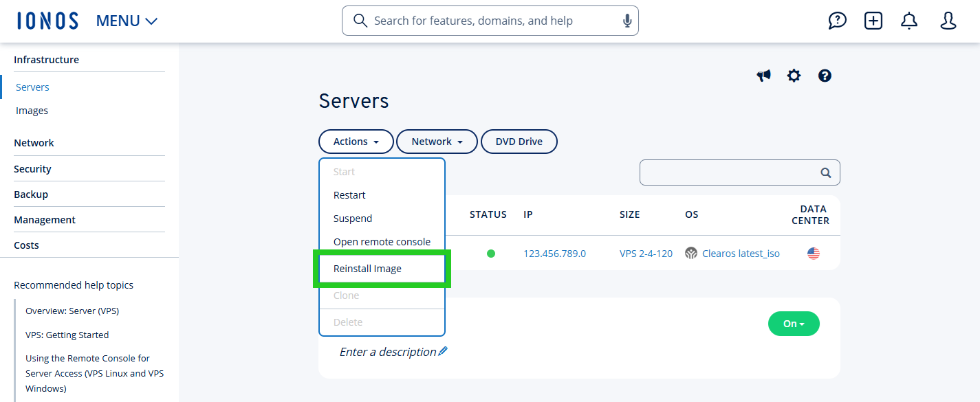Viewport: 980px width, 402px height.
Task: Sort by the IP column header
Action: 528,214
